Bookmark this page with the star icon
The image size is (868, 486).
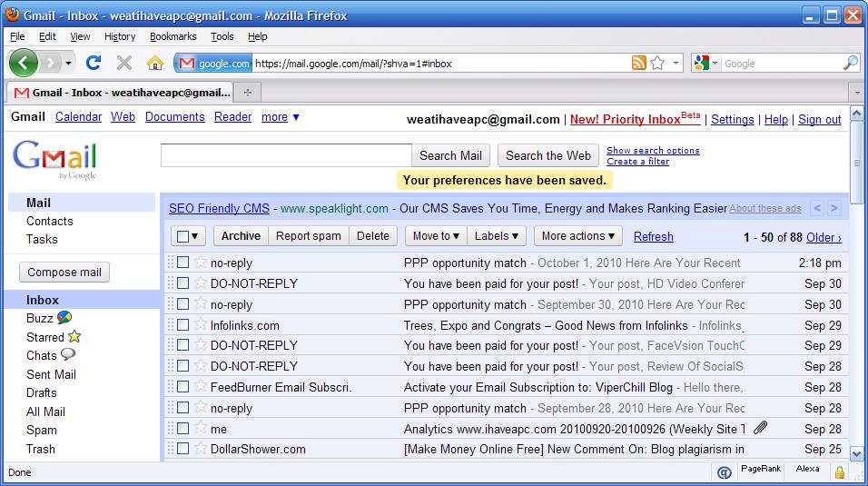click(657, 64)
